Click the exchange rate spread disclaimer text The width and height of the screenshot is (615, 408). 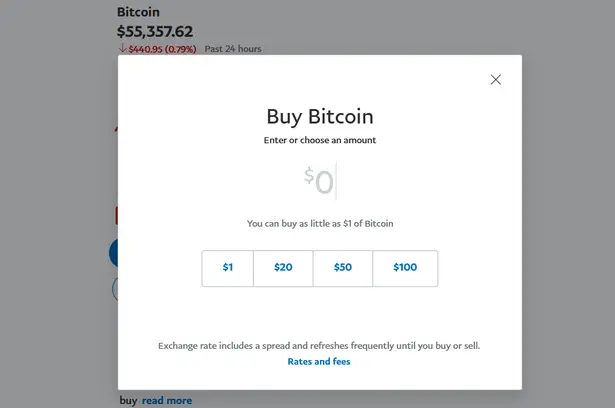(319, 346)
